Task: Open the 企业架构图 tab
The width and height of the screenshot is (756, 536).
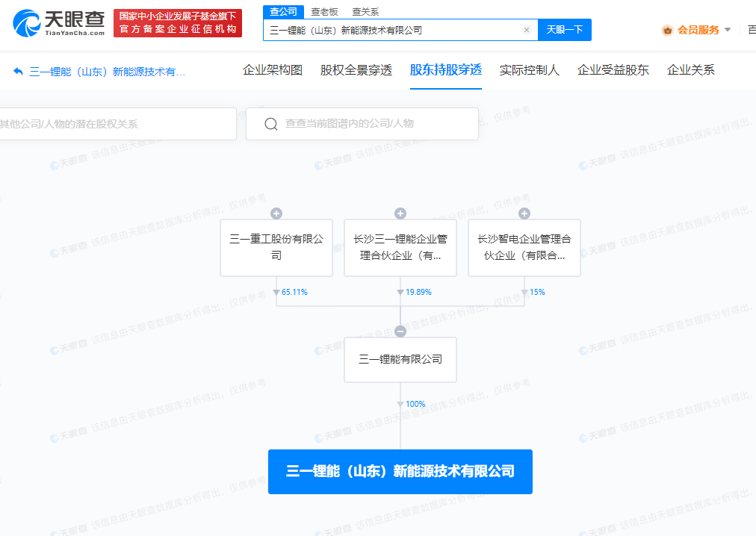Action: coord(273,70)
